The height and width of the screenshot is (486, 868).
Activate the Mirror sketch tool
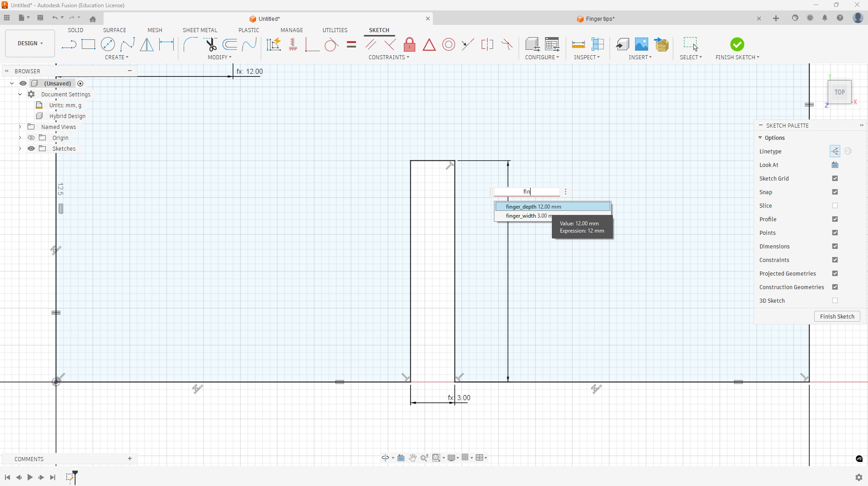coord(147,44)
